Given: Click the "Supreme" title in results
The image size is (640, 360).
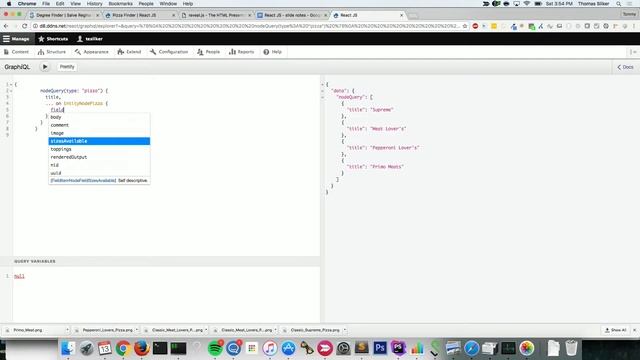Looking at the screenshot, I should [382, 110].
